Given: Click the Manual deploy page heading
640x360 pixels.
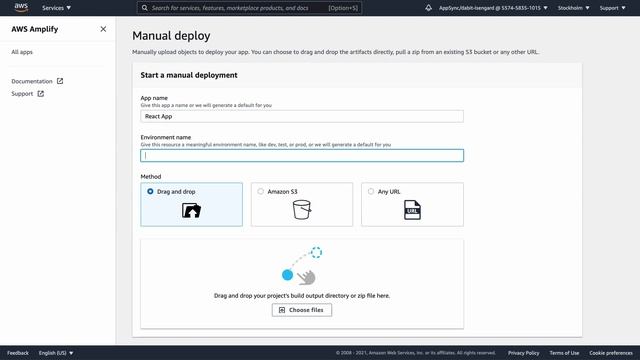Looking at the screenshot, I should [x=171, y=36].
